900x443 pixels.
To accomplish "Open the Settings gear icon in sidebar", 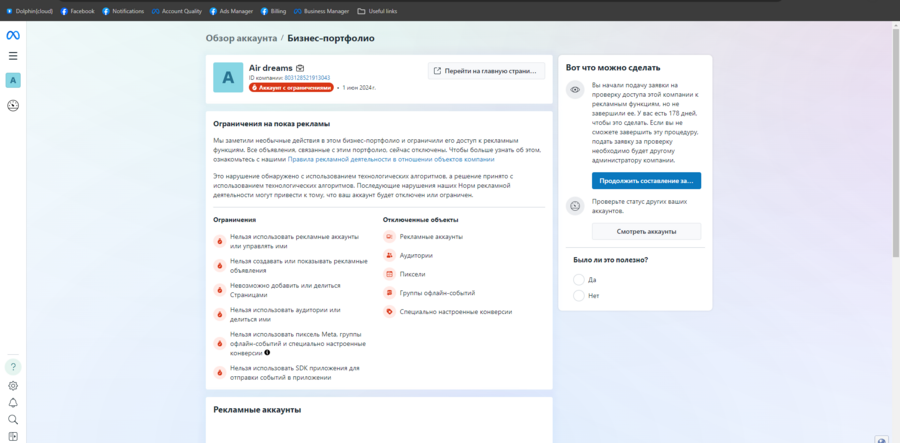I will coord(13,386).
